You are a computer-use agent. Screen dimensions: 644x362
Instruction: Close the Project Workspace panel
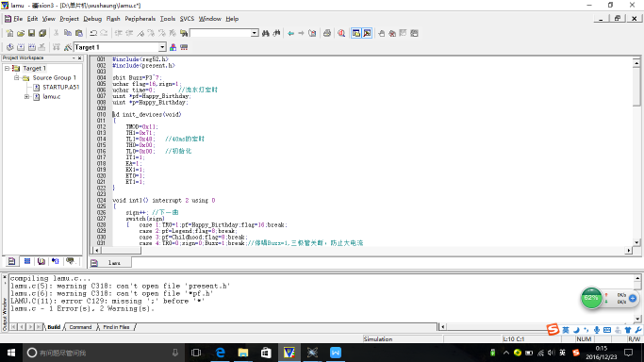(80, 58)
